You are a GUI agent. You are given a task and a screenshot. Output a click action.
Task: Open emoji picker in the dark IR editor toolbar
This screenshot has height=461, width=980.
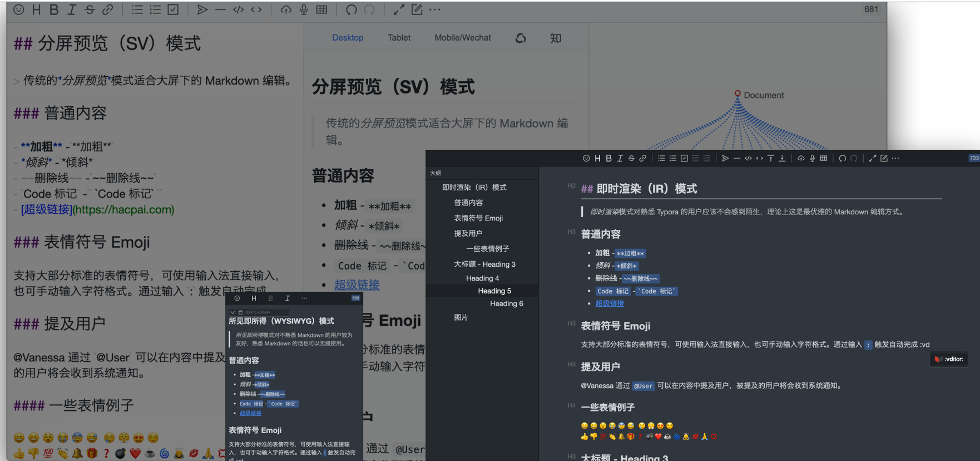tap(586, 159)
